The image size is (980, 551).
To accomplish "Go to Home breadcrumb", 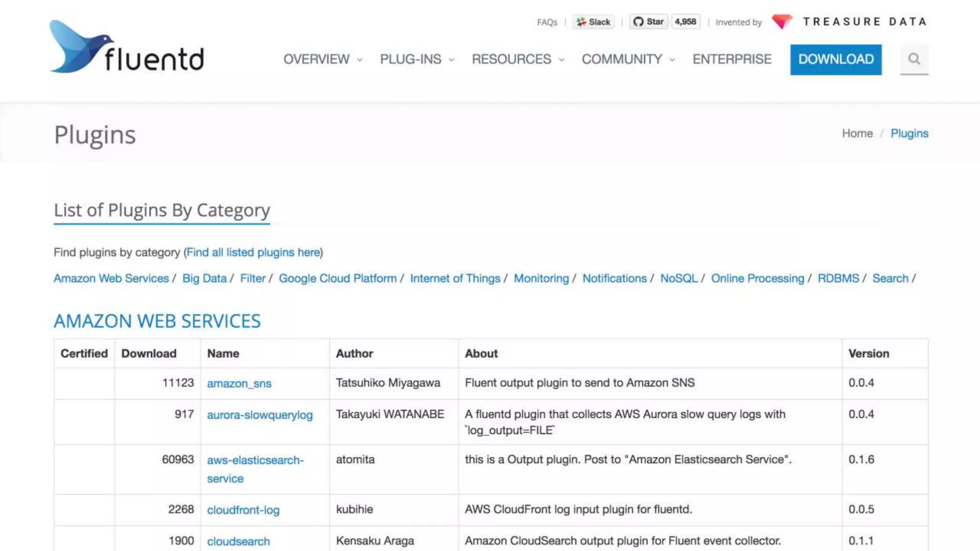I will tap(857, 133).
